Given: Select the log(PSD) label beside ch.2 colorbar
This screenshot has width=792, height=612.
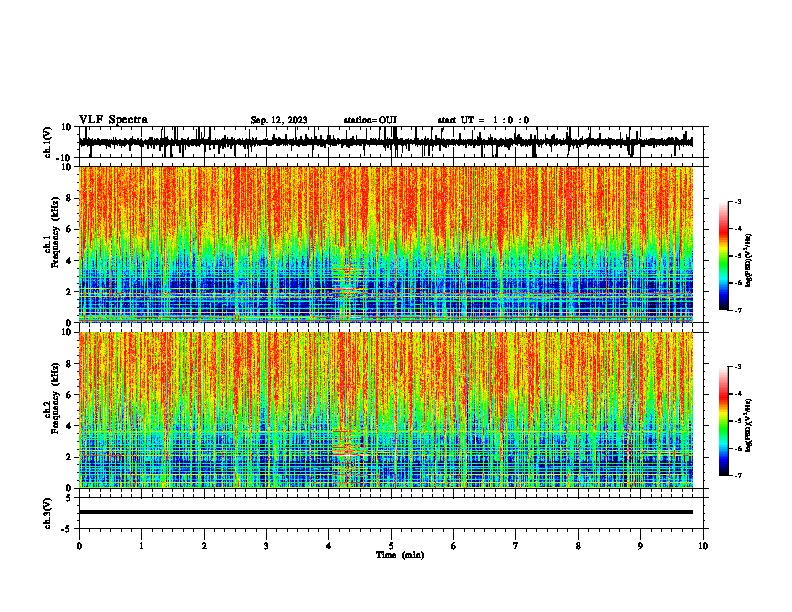Looking at the screenshot, I should tap(748, 425).
